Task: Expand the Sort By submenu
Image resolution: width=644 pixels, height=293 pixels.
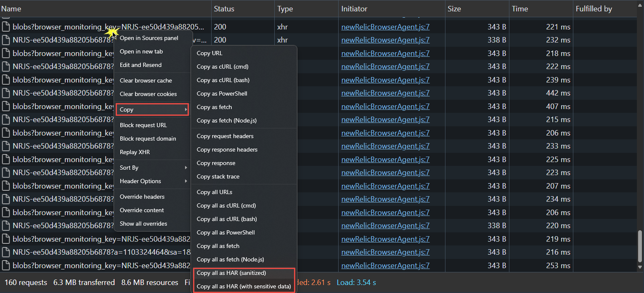Action: click(x=151, y=168)
